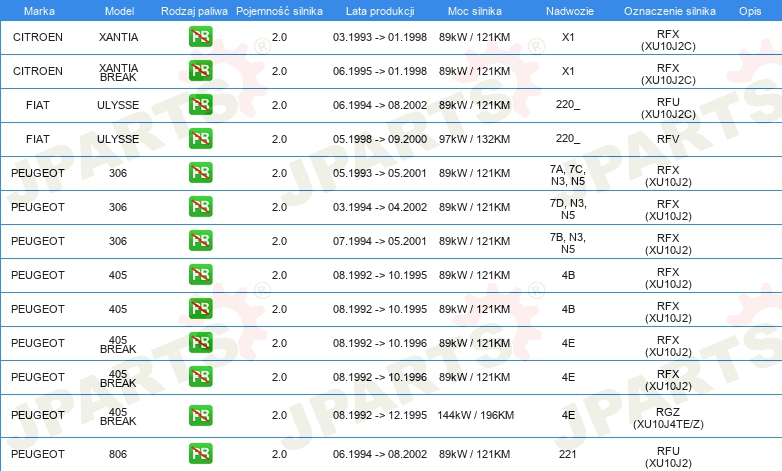This screenshot has height=471, width=782.
Task: Click PEUGEOT in the 806 row
Action: pyautogui.click(x=38, y=454)
